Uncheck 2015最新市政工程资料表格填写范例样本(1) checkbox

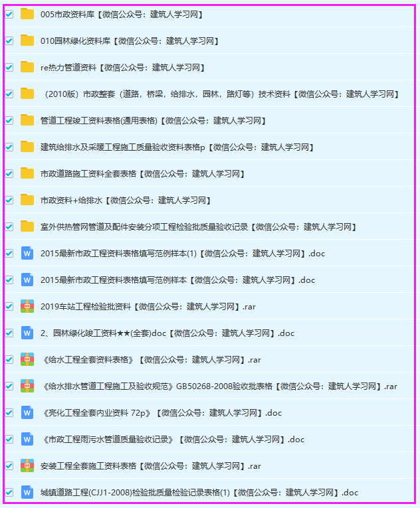pos(9,254)
